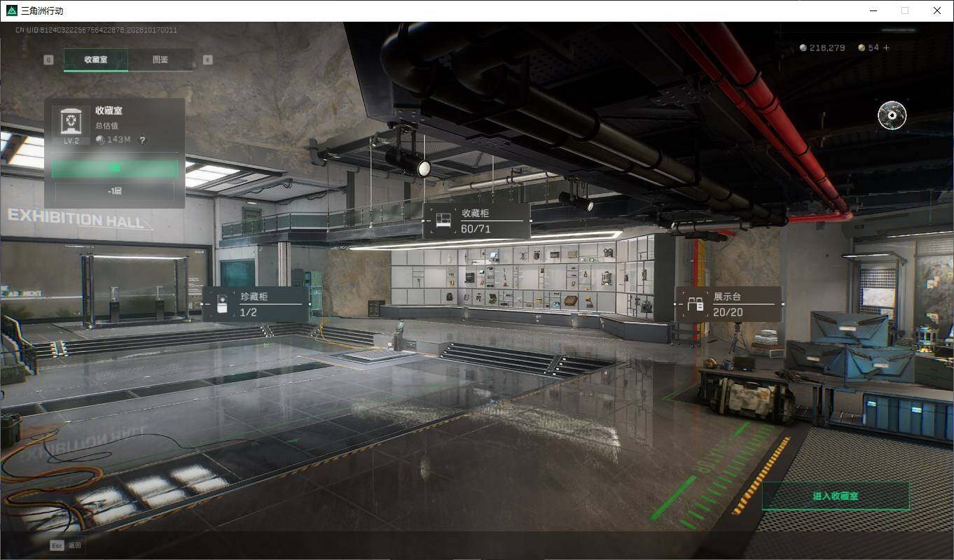The image size is (954, 560).
Task: Open the 图鉴 tab
Action: pyautogui.click(x=160, y=59)
